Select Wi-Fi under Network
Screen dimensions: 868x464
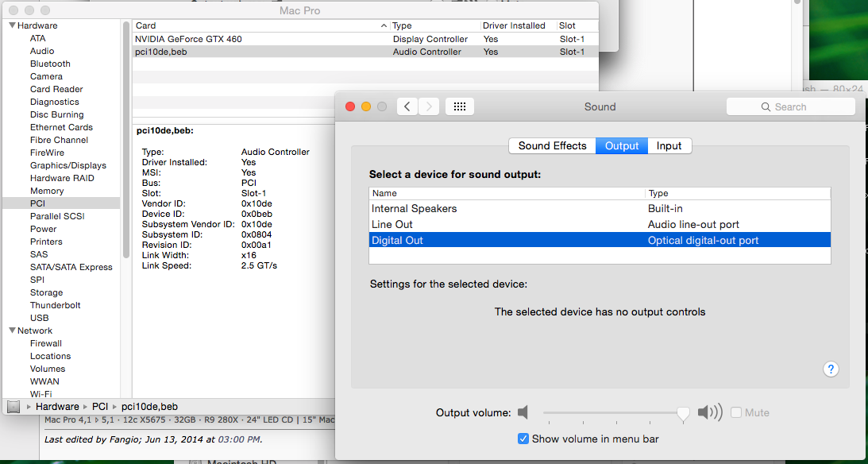[x=41, y=394]
